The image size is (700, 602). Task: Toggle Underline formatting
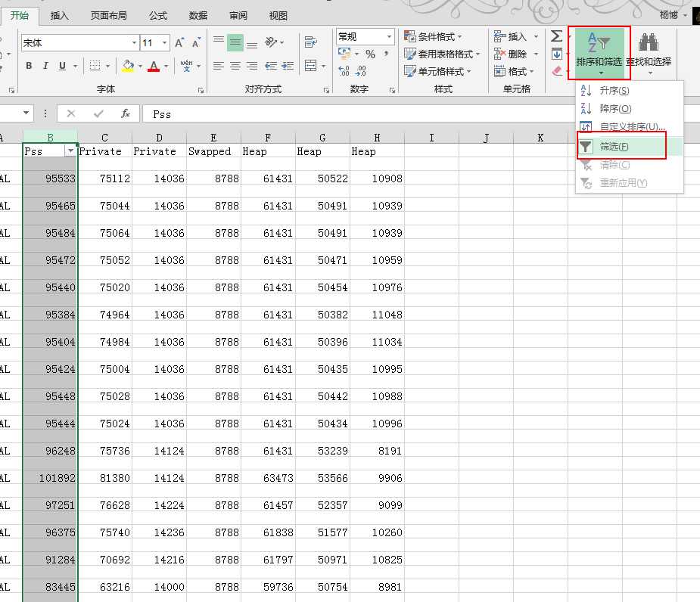click(62, 66)
